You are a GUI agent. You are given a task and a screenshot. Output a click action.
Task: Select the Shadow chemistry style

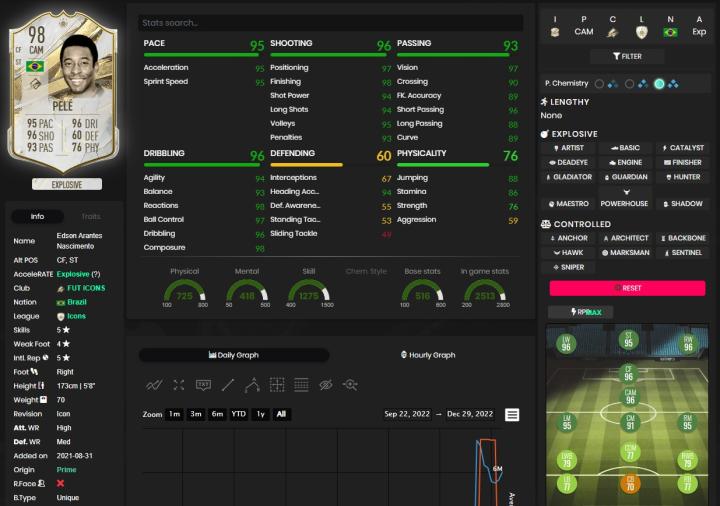[x=683, y=204]
